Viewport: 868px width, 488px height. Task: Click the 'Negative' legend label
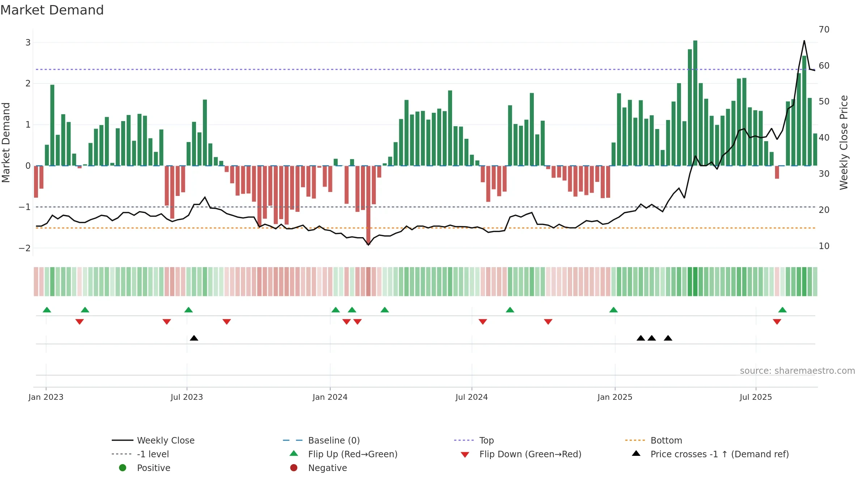pyautogui.click(x=327, y=468)
